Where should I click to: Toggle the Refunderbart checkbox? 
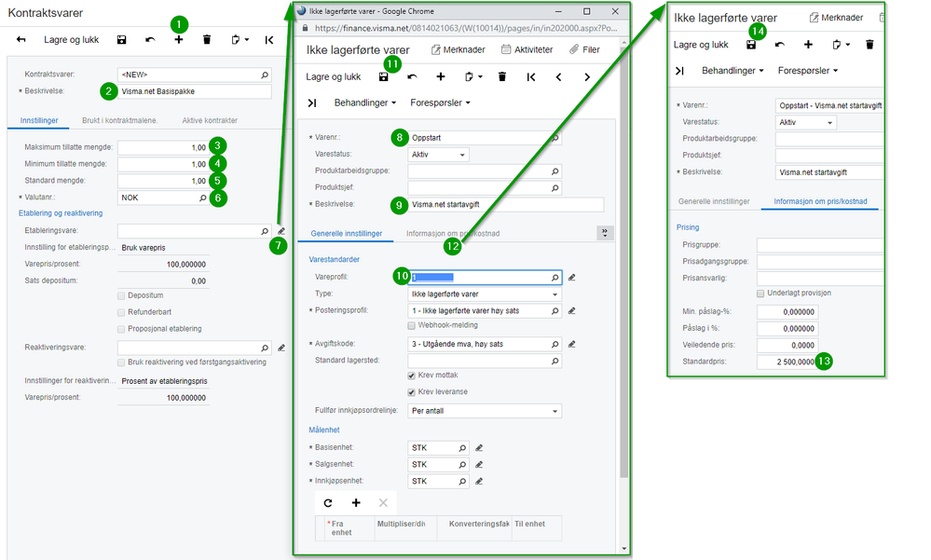[121, 312]
